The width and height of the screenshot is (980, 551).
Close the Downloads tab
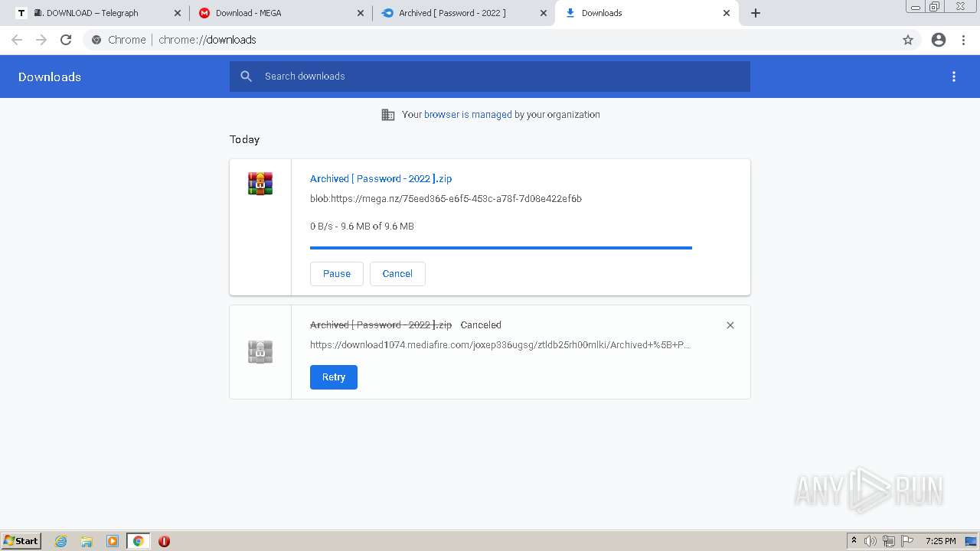click(727, 13)
